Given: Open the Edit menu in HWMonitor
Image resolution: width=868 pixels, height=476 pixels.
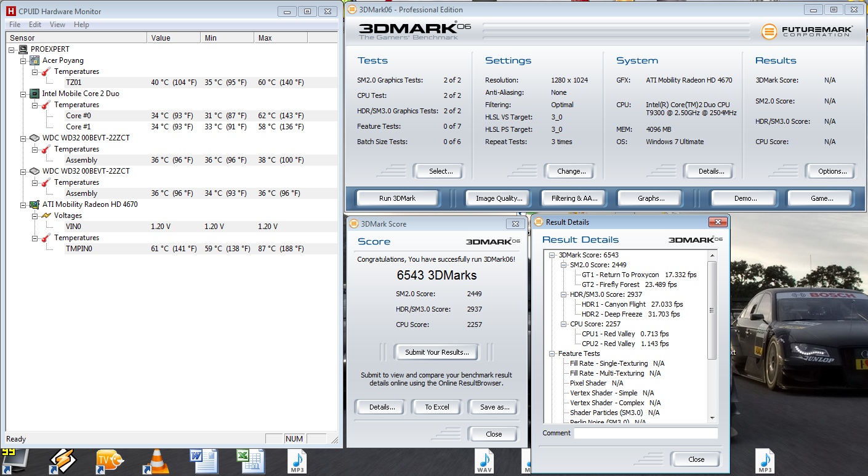Looking at the screenshot, I should (x=35, y=25).
